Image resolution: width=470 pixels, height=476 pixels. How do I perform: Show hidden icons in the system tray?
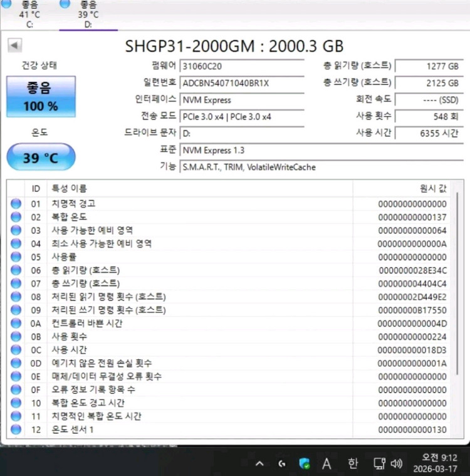click(259, 463)
